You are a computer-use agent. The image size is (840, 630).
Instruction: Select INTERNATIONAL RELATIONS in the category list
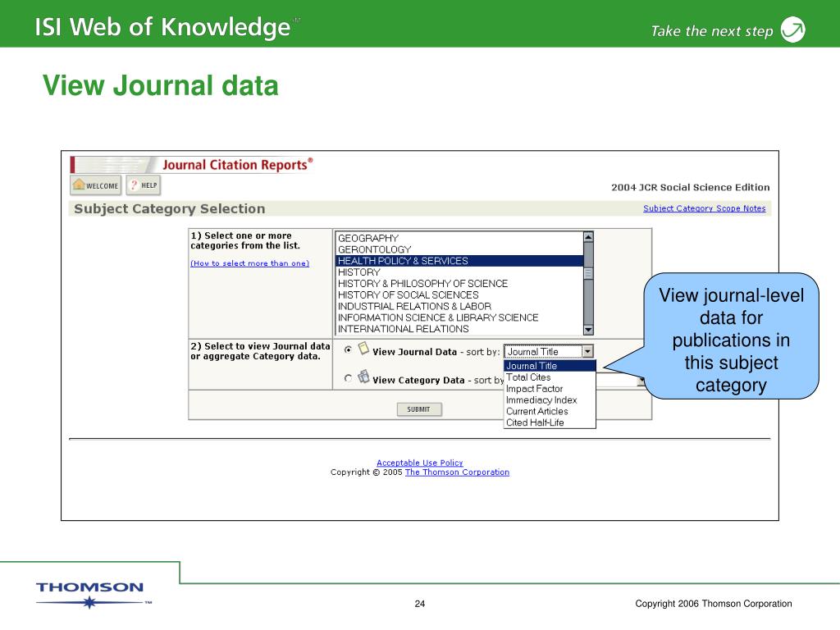(459, 329)
